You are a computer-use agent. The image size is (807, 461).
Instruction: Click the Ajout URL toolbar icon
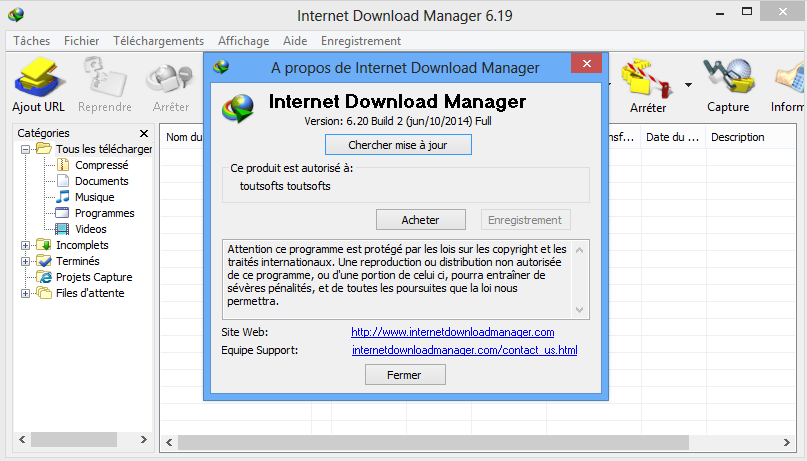click(x=39, y=77)
